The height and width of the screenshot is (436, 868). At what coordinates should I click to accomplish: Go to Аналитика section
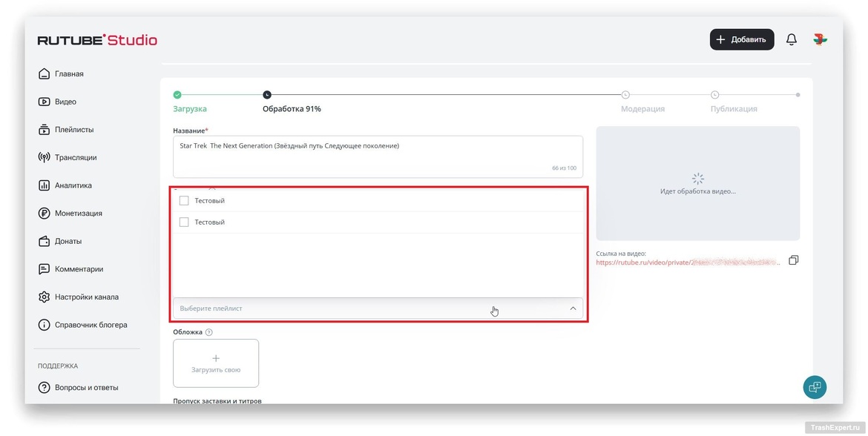[x=73, y=185]
